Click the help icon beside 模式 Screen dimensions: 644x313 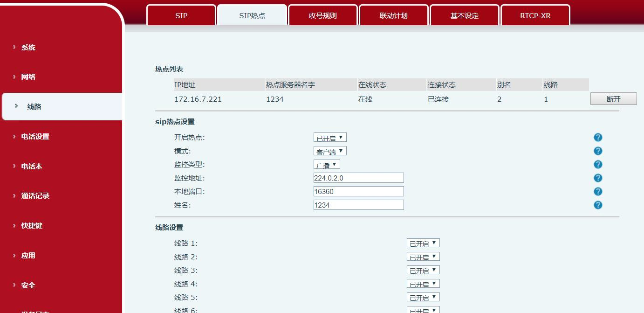click(598, 151)
